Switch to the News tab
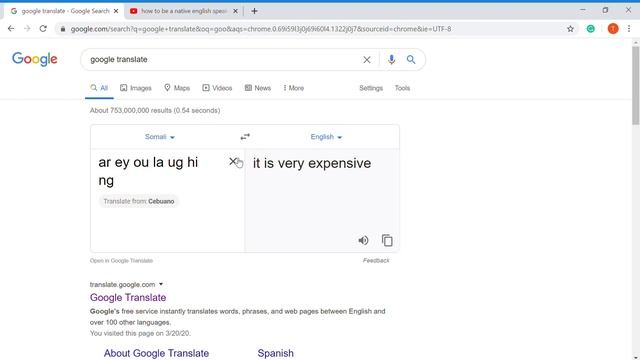640x360 pixels. 258,88
